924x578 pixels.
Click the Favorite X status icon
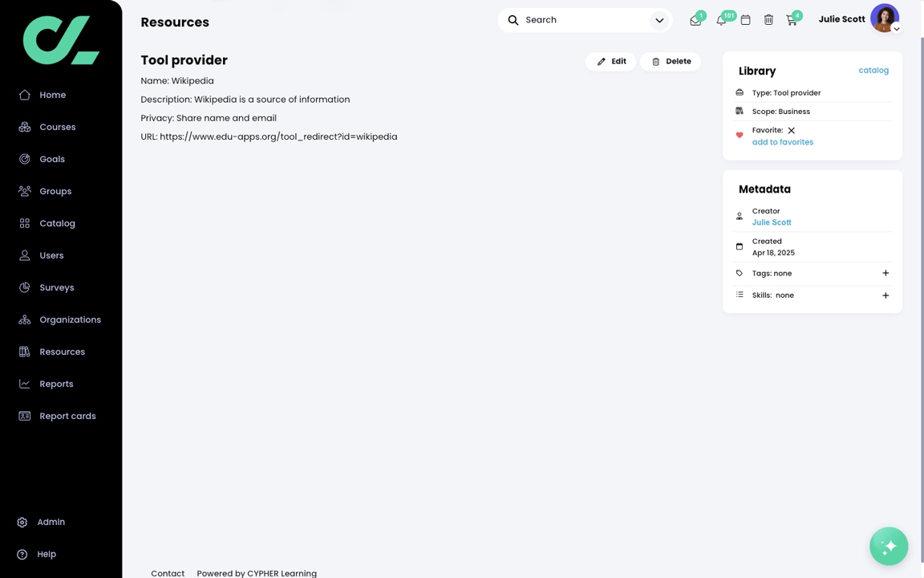point(792,130)
